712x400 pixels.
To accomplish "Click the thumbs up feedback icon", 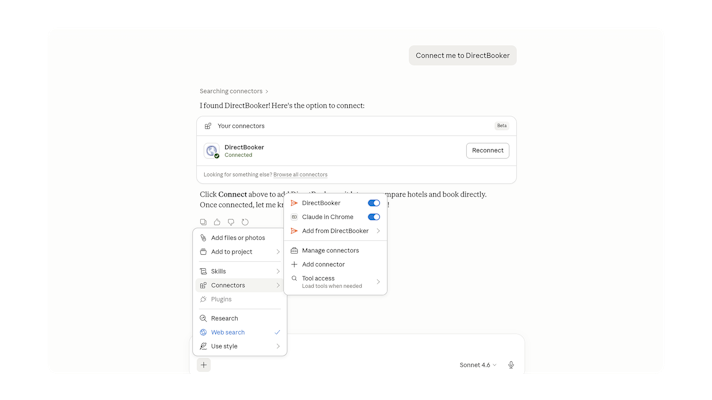I will (217, 222).
